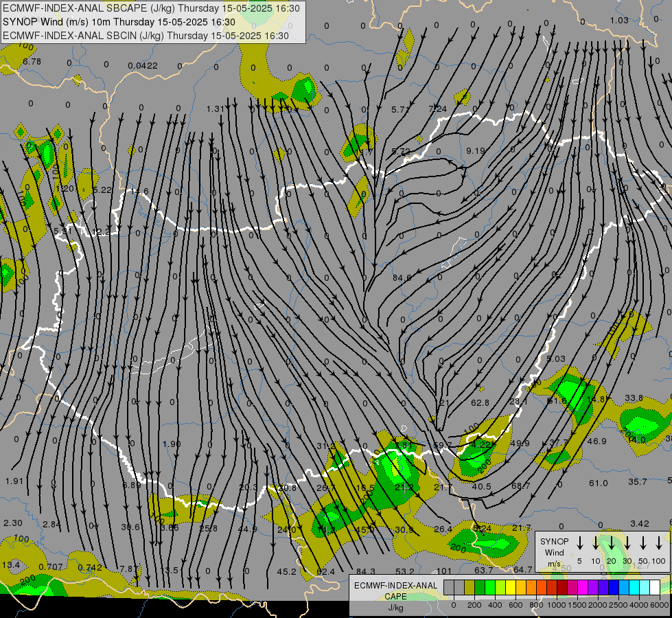
Task: Pick the bright magenta swatch after 1500 J/kg
Action: point(583,588)
